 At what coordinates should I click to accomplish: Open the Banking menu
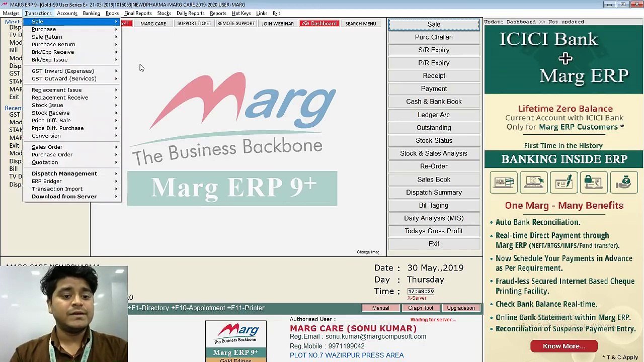[x=91, y=13]
